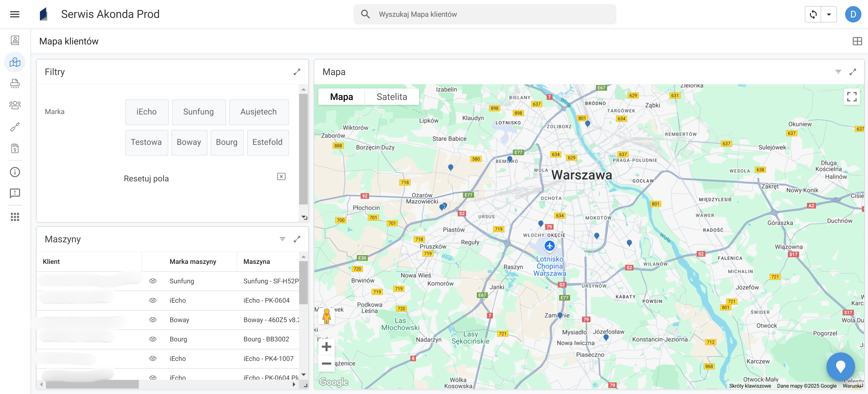This screenshot has width=868, height=394.
Task: Click Resetuj pola clear button
Action: [281, 177]
